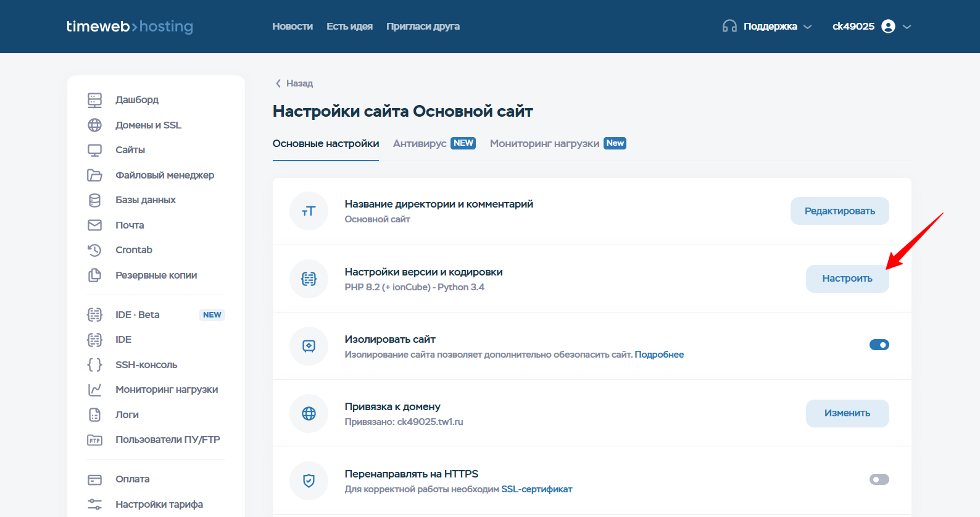Click the timeweb hosting logo
The height and width of the screenshot is (517, 980).
tap(130, 27)
